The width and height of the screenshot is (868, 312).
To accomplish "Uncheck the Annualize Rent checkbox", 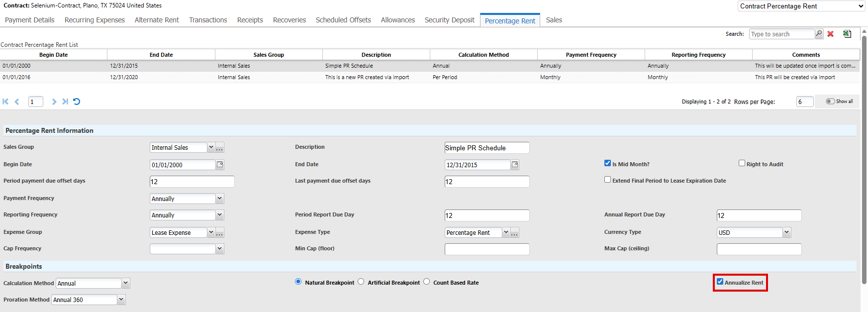I will 720,282.
